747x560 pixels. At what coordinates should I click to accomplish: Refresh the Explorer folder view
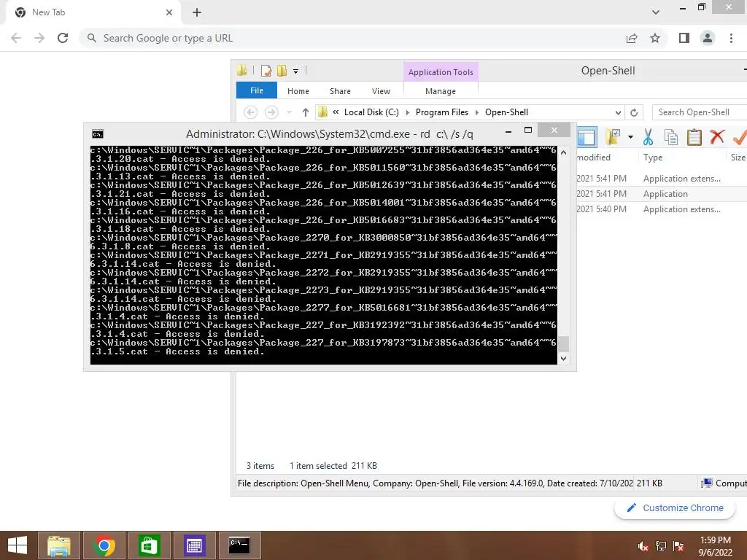(634, 113)
